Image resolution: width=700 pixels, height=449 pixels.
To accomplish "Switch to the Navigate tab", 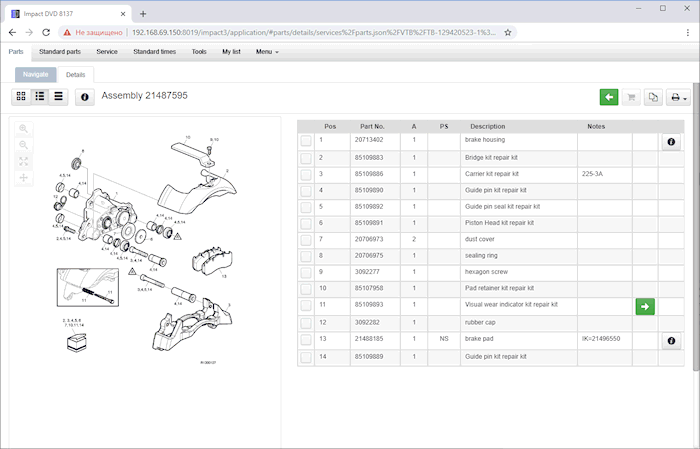I will [x=35, y=74].
